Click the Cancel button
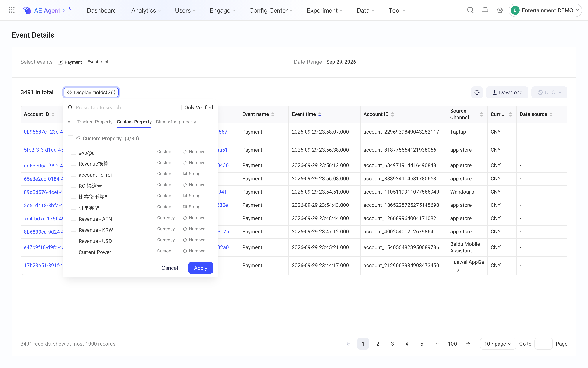Image resolution: width=588 pixels, height=368 pixels. coord(170,268)
